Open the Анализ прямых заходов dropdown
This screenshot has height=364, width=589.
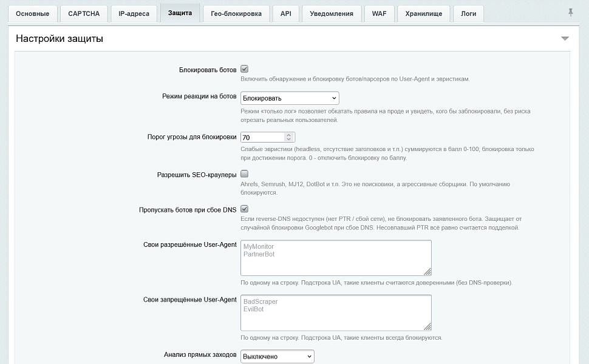[277, 357]
